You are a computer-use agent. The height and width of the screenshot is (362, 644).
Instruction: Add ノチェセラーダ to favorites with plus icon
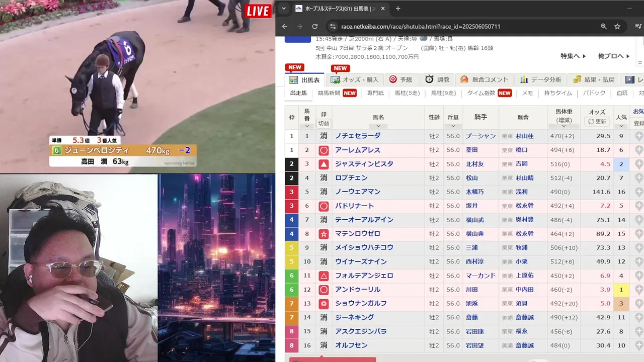pyautogui.click(x=638, y=136)
